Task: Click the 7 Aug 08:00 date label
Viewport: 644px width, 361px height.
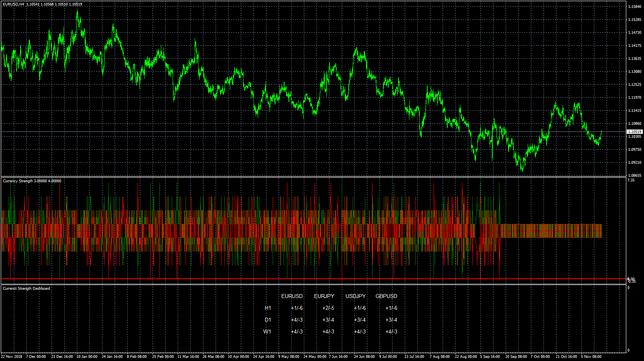Action: coord(439,357)
